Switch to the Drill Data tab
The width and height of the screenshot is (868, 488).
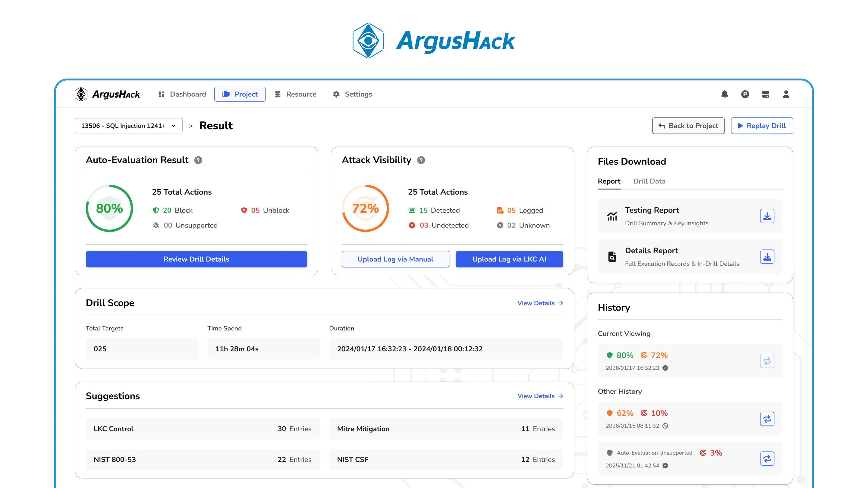(x=649, y=181)
